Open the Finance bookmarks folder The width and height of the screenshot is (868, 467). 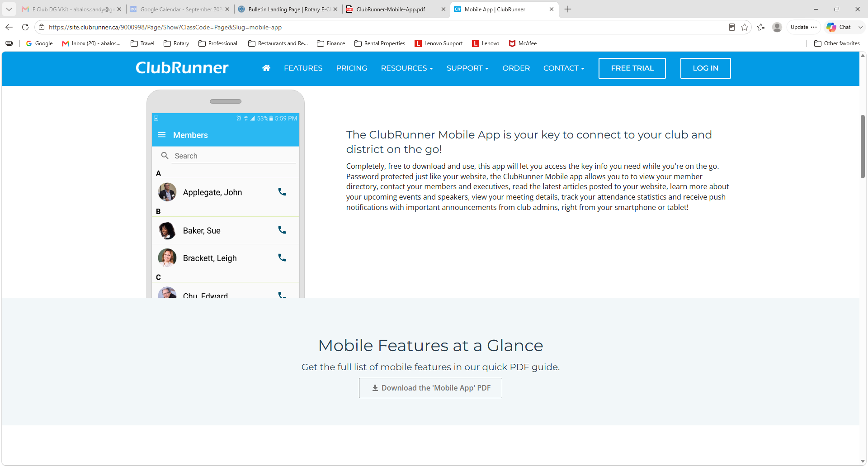click(331, 43)
